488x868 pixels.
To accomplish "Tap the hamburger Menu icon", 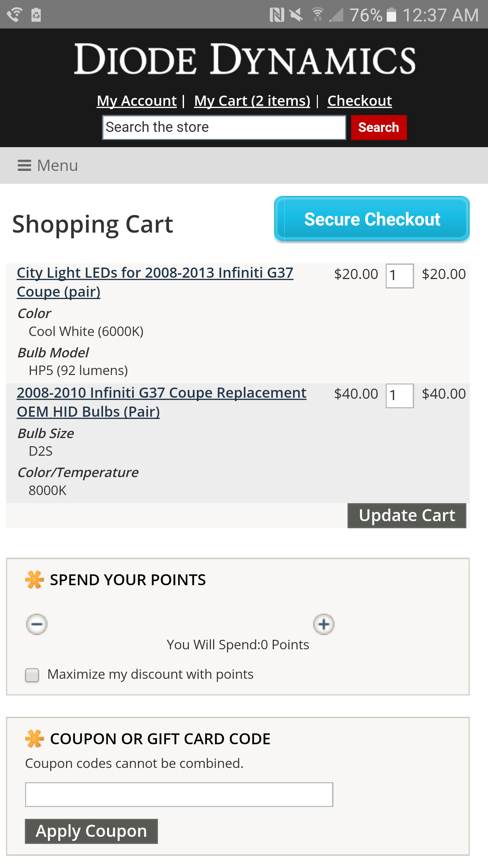I will point(24,166).
